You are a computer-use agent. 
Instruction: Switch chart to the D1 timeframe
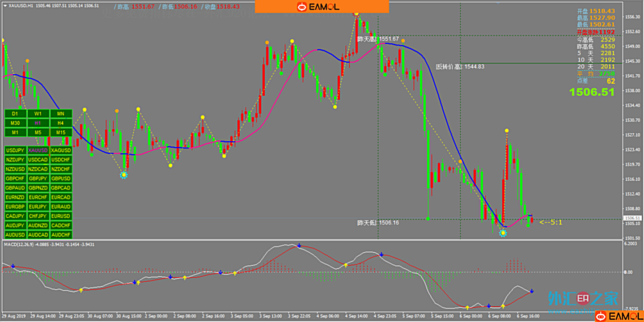click(16, 114)
